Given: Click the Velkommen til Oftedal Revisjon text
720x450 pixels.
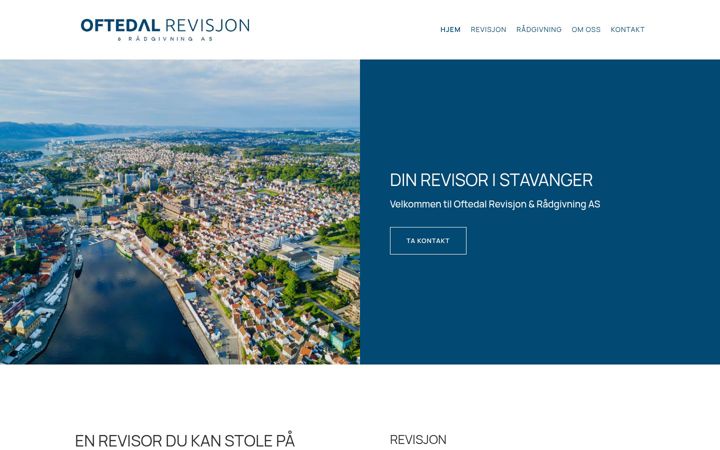Looking at the screenshot, I should point(495,204).
